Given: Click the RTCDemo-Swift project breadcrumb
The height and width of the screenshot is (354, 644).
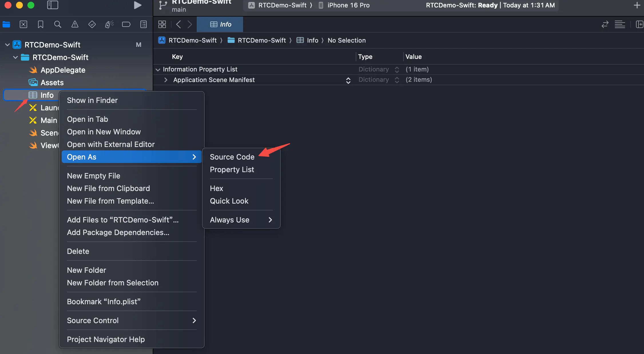Looking at the screenshot, I should 188,40.
